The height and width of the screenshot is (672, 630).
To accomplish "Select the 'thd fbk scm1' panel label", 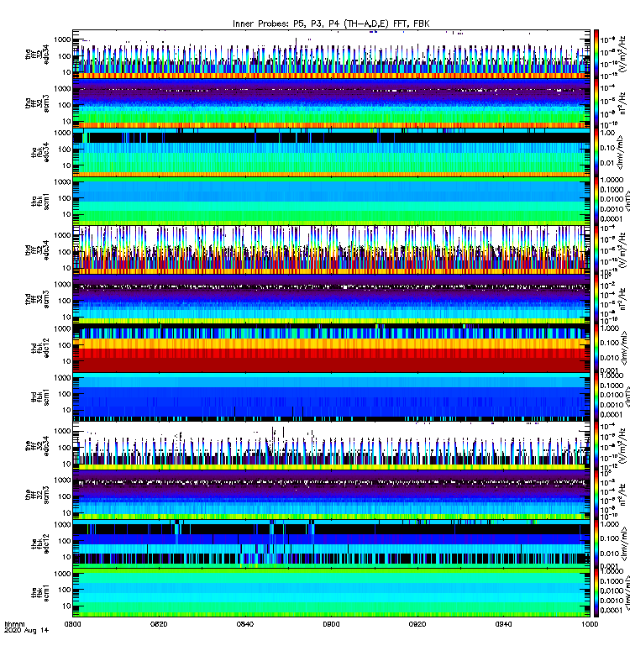I will [40, 396].
